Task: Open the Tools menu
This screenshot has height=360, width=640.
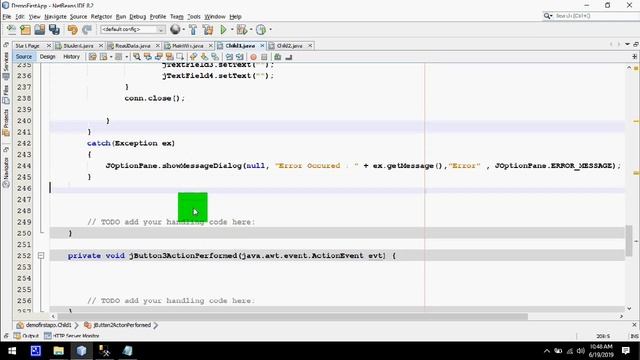Action: [x=194, y=17]
